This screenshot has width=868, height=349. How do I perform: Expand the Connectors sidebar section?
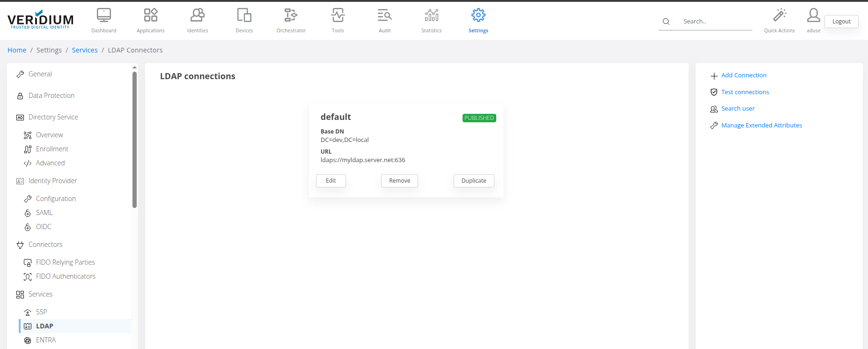point(45,245)
